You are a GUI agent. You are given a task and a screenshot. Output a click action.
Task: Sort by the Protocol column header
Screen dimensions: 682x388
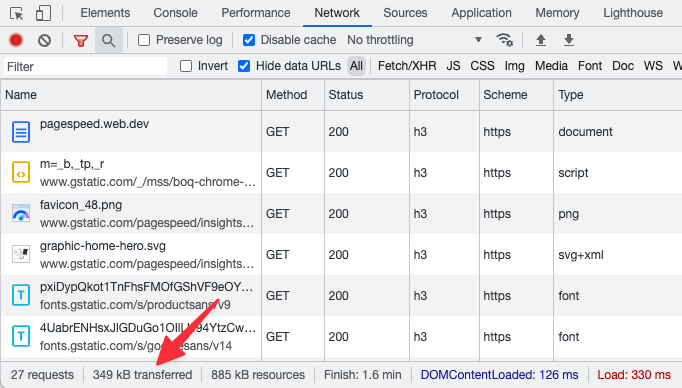(444, 95)
